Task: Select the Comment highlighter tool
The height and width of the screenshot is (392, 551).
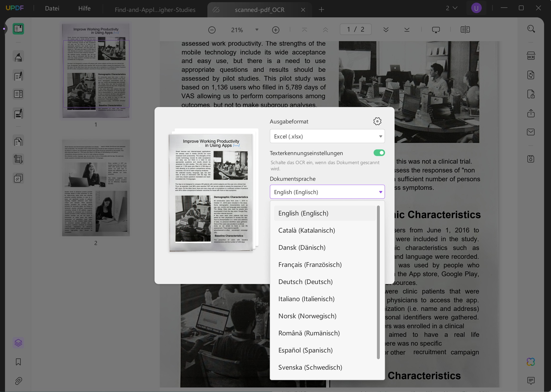Action: (x=18, y=57)
